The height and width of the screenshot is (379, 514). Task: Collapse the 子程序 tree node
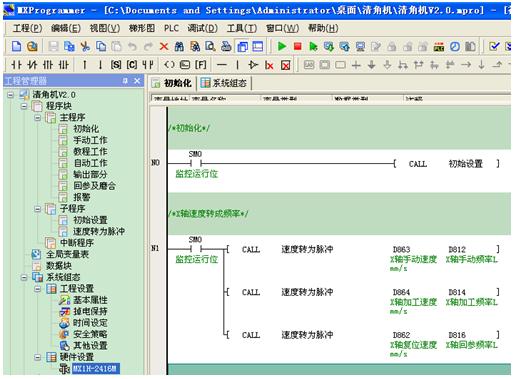pos(38,209)
